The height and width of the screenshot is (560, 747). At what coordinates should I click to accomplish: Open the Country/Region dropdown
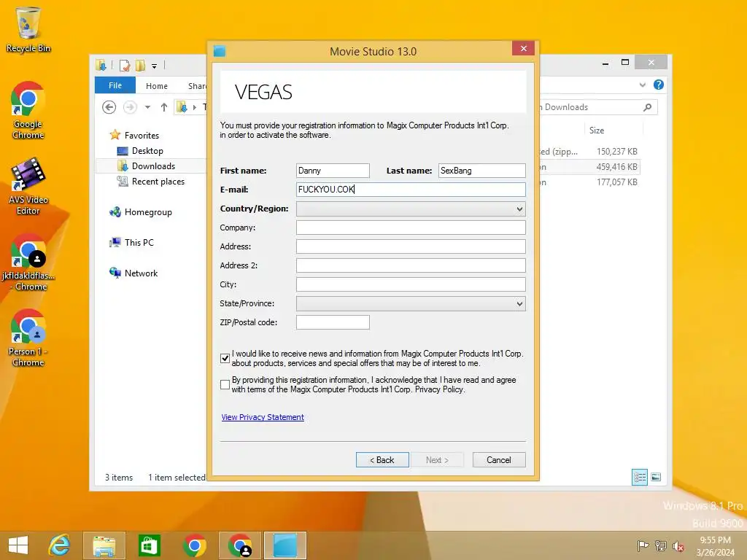(411, 209)
